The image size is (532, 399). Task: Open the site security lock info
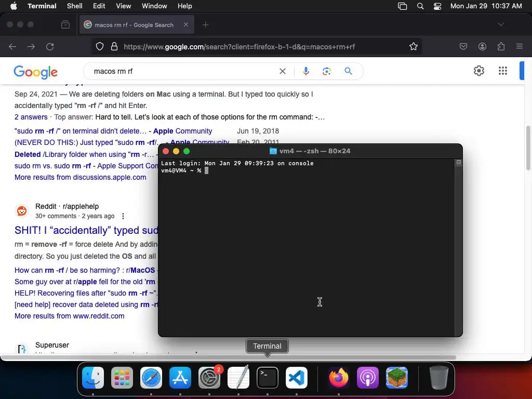point(114,46)
